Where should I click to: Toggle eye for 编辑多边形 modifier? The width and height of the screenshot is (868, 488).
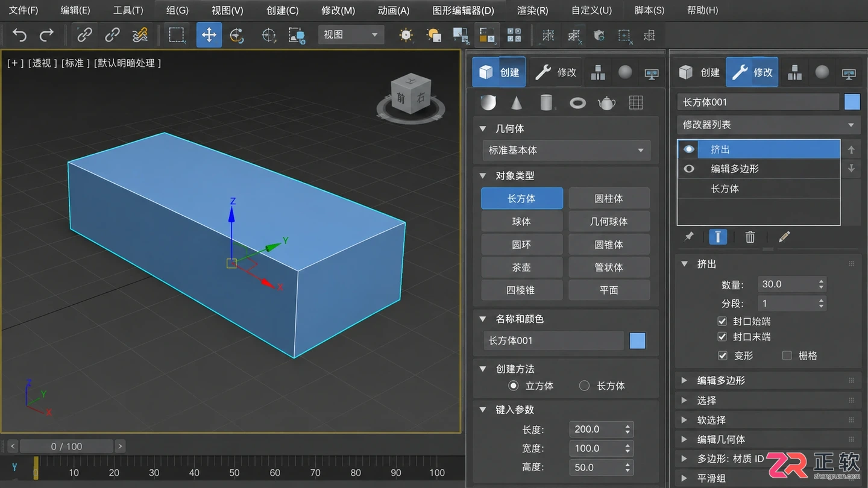point(689,169)
